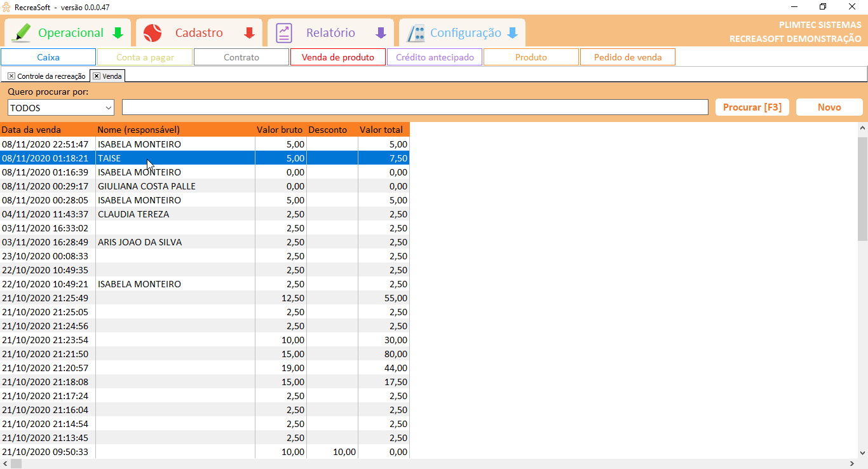Click the red down arrow beside Cadastro

point(250,33)
